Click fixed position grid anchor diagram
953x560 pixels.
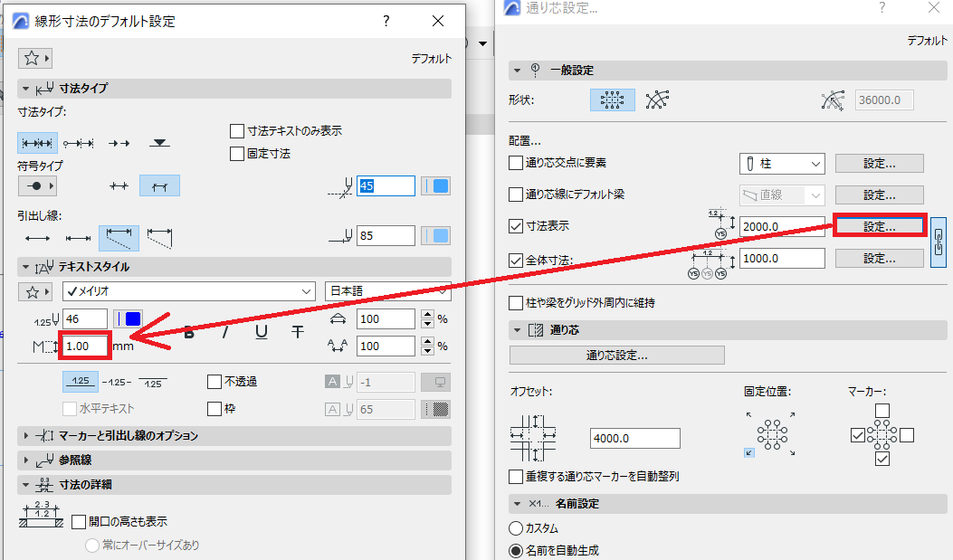coord(772,434)
